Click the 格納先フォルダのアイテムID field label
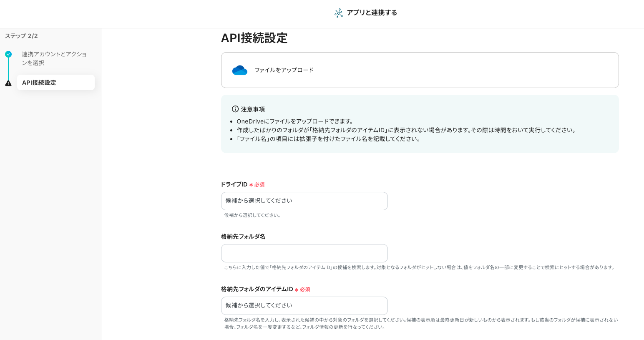The height and width of the screenshot is (340, 644). click(257, 289)
